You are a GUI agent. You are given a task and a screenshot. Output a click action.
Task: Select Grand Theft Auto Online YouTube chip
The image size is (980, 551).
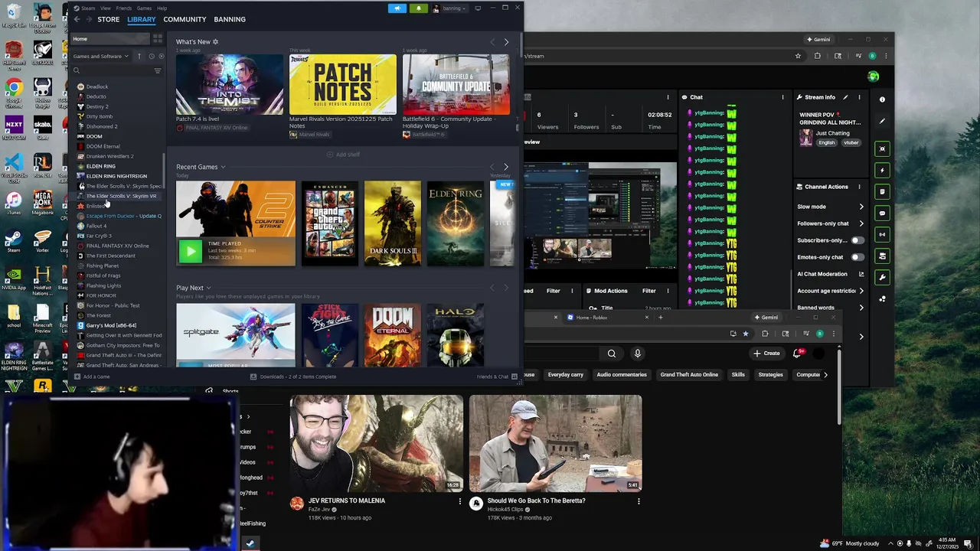[x=689, y=375]
